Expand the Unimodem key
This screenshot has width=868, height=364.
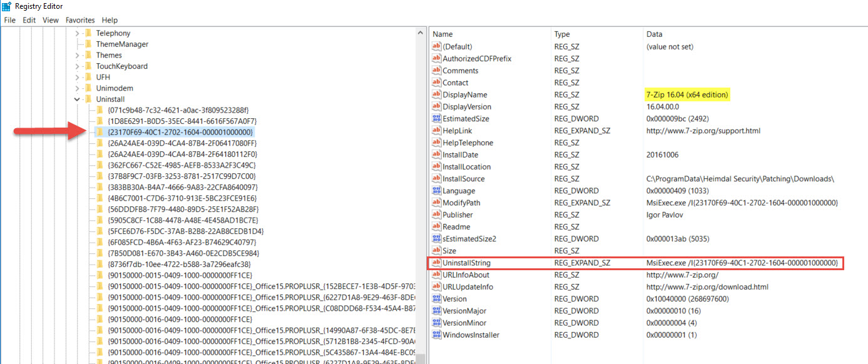(x=78, y=88)
